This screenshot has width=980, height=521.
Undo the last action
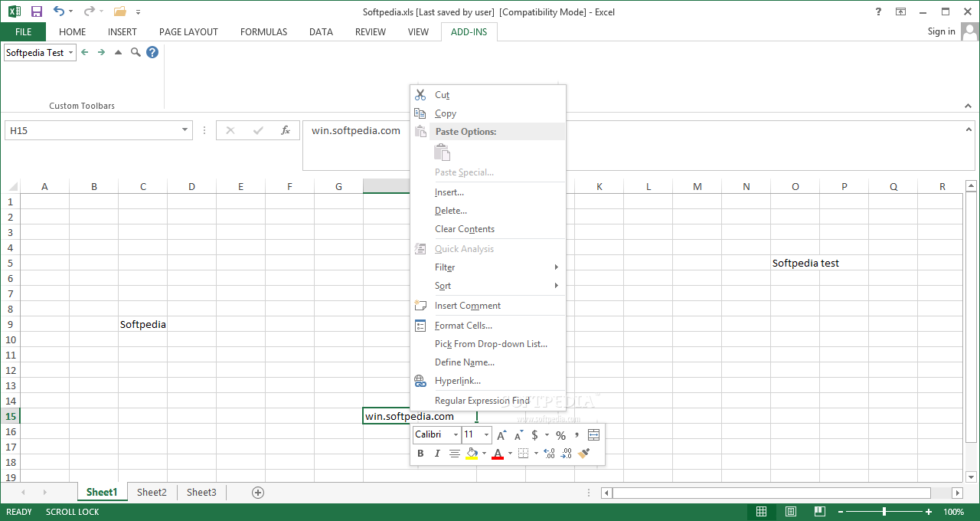pyautogui.click(x=58, y=11)
